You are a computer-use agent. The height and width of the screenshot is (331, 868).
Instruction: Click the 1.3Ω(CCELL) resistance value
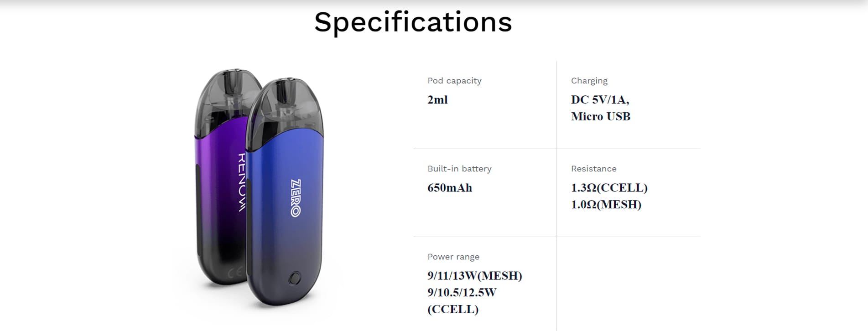coord(609,188)
